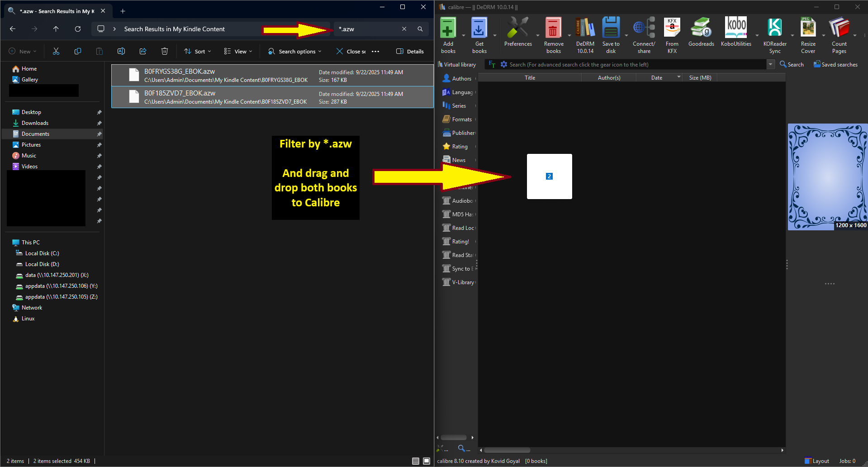This screenshot has width=868, height=467.
Task: Toggle the Details pane in Explorer
Action: 410,52
